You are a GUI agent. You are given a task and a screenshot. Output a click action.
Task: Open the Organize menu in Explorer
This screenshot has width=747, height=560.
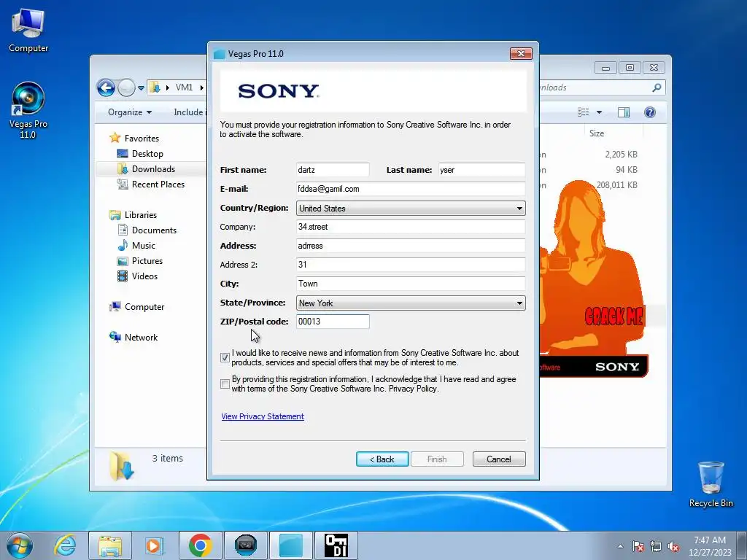pyautogui.click(x=130, y=112)
